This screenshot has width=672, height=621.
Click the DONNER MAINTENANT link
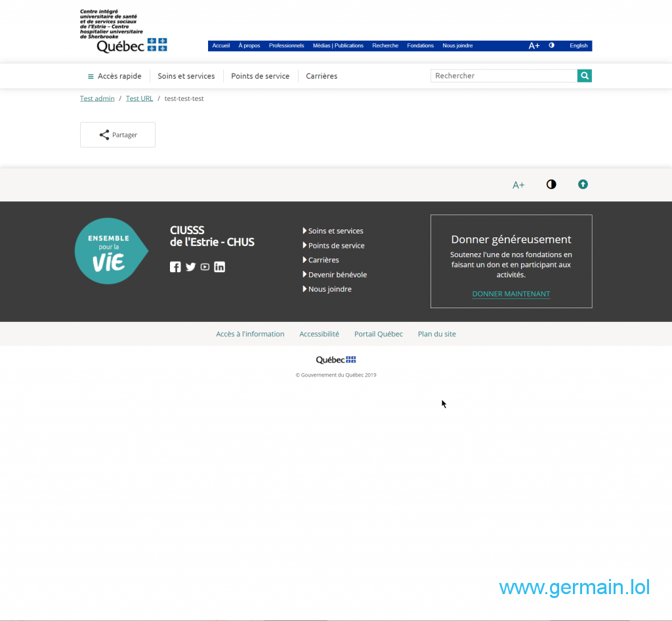pyautogui.click(x=511, y=294)
